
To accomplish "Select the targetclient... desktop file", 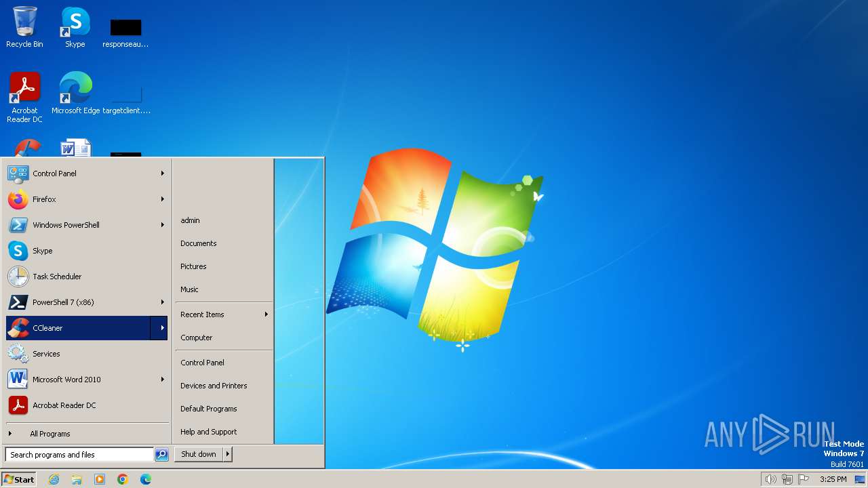I will (126, 98).
